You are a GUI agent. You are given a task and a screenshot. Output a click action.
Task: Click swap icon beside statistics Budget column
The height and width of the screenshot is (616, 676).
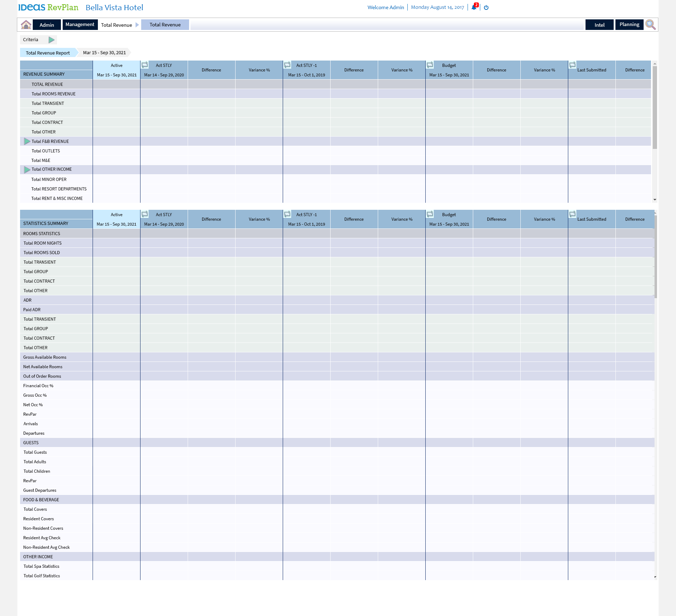coord(430,214)
